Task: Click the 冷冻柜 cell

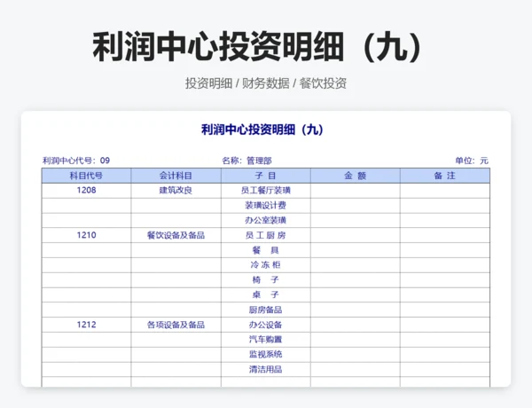Action: tap(266, 265)
